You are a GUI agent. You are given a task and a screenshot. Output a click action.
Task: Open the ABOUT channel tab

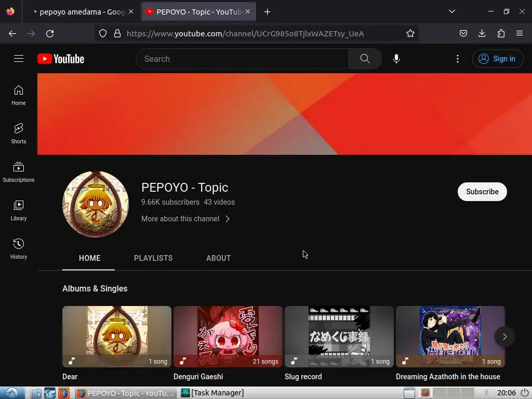pyautogui.click(x=219, y=258)
